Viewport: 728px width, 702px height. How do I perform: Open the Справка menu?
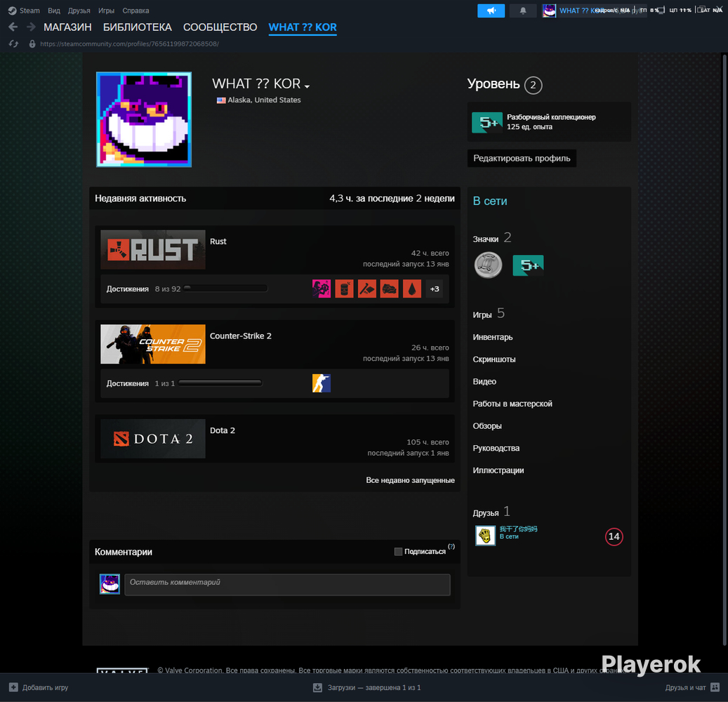click(135, 11)
